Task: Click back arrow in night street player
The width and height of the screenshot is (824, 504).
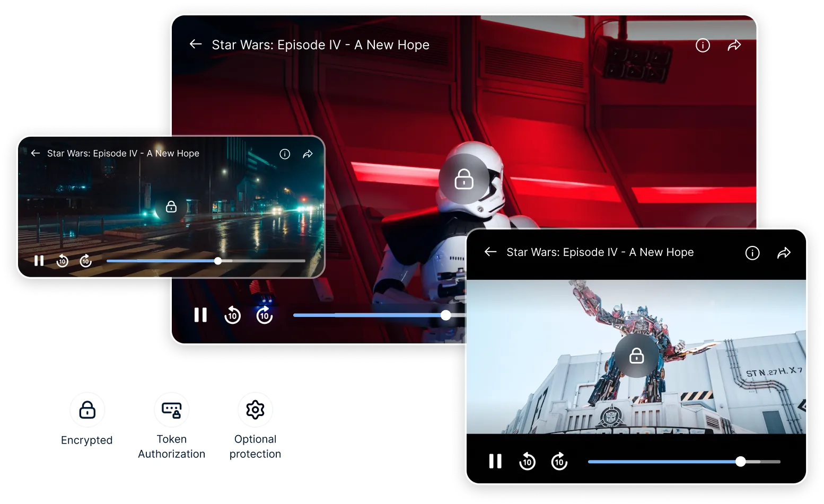Action: (x=36, y=153)
